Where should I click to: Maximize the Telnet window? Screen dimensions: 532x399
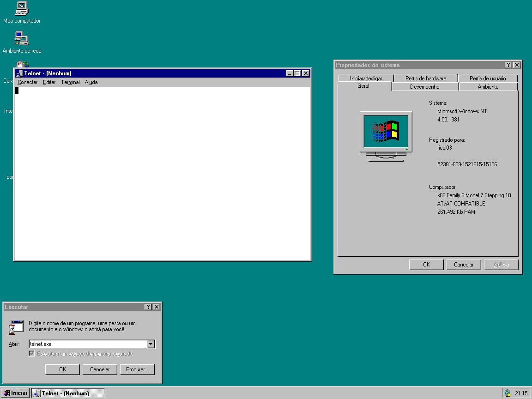297,73
